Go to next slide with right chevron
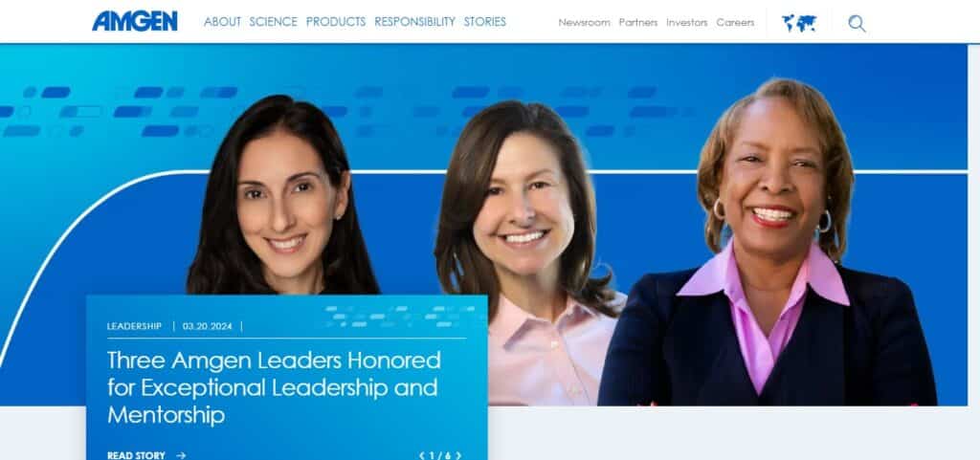980x460 pixels. click(x=458, y=455)
